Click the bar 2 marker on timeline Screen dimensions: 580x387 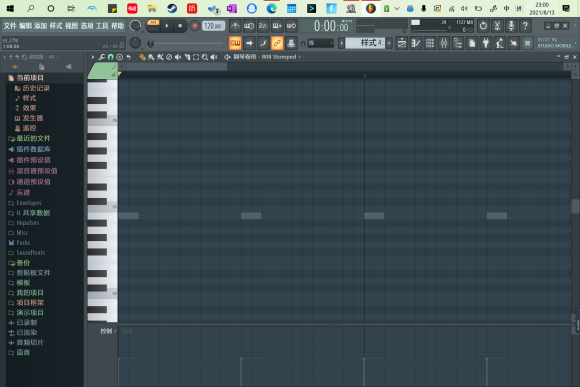click(x=365, y=75)
